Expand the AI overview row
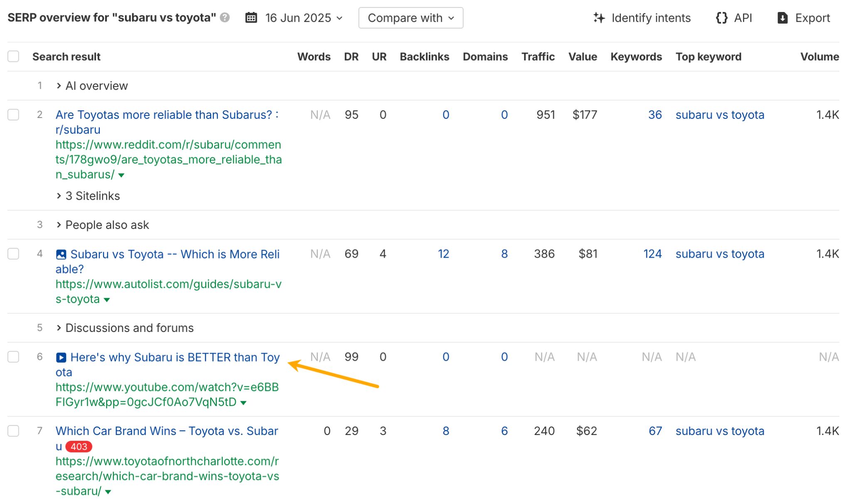Image resolution: width=851 pixels, height=504 pixels. [59, 86]
